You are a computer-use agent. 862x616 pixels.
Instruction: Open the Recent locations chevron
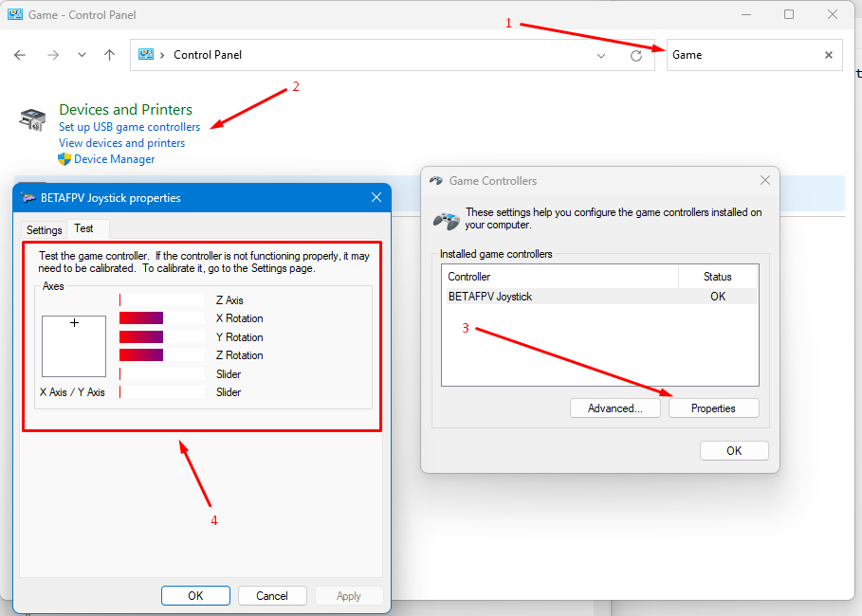[82, 55]
